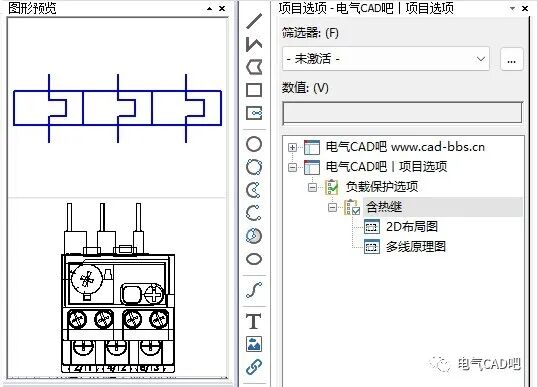Open the 项目选项 panel pin dropdown arrow
Image resolution: width=537 pixels, height=387 pixels.
(x=512, y=9)
